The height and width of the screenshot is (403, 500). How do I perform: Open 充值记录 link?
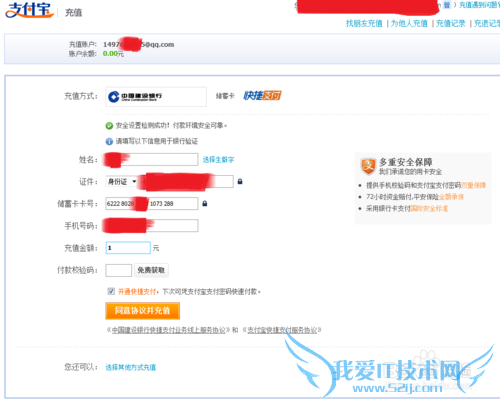click(x=451, y=24)
